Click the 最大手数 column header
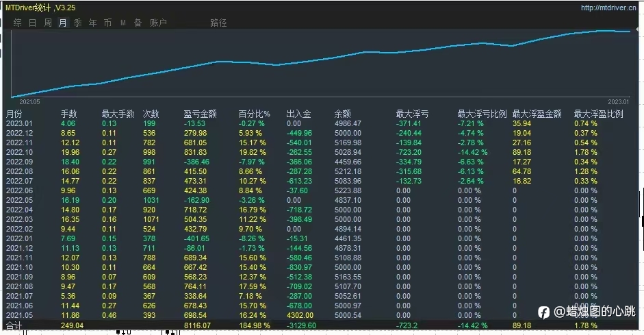 (x=118, y=114)
